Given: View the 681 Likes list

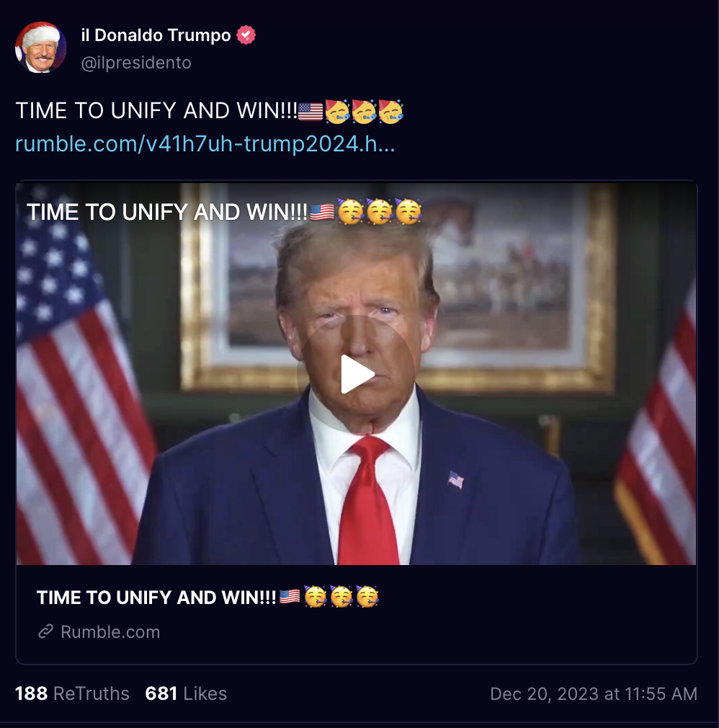Looking at the screenshot, I should point(186,693).
